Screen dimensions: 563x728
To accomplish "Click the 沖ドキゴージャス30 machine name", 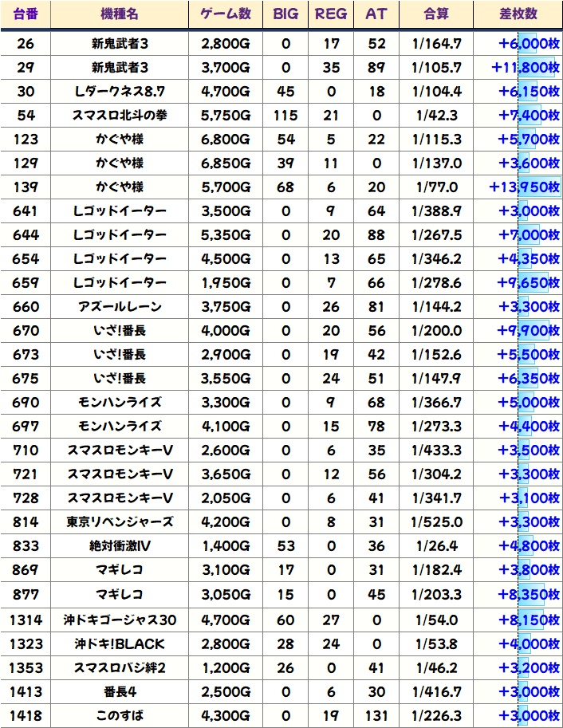I will [x=120, y=620].
